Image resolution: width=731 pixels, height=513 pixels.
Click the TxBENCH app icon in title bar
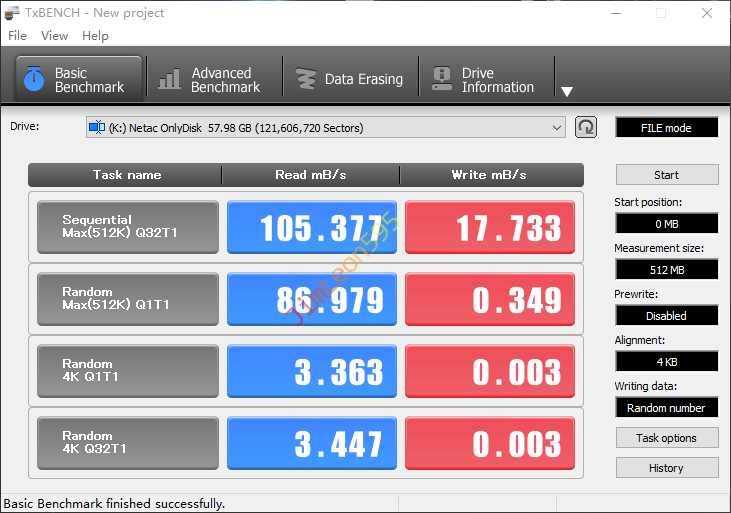[13, 13]
